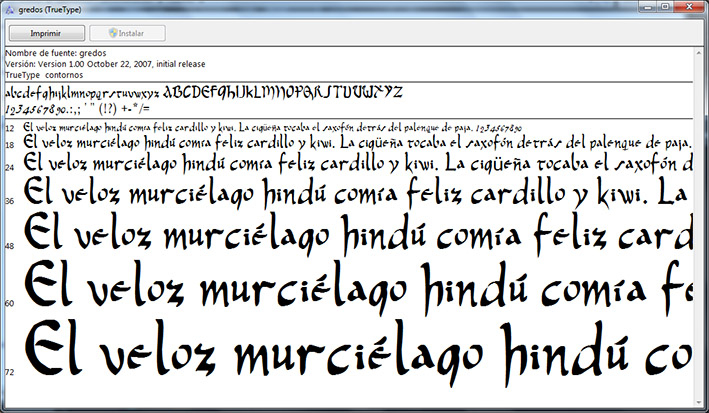
Task: Click the Imprimir button
Action: pyautogui.click(x=43, y=32)
